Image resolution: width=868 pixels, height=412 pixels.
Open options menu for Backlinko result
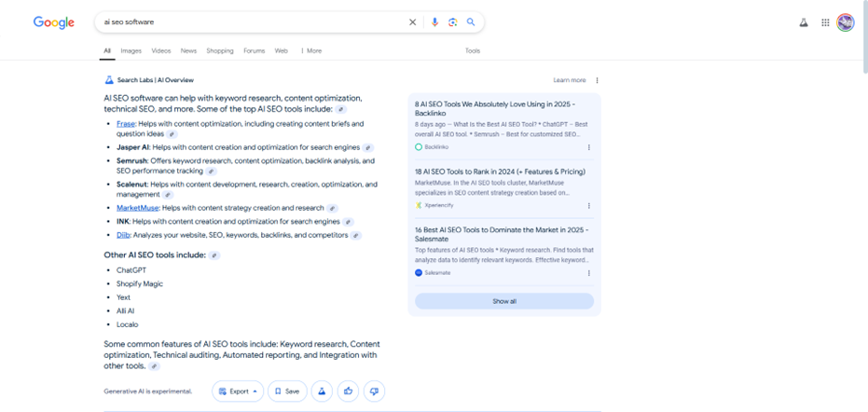(x=588, y=147)
